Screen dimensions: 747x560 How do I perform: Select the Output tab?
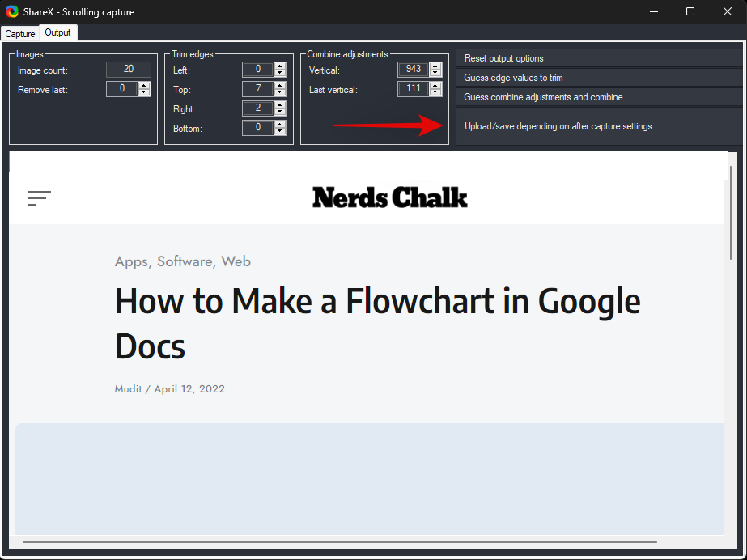[x=57, y=33]
